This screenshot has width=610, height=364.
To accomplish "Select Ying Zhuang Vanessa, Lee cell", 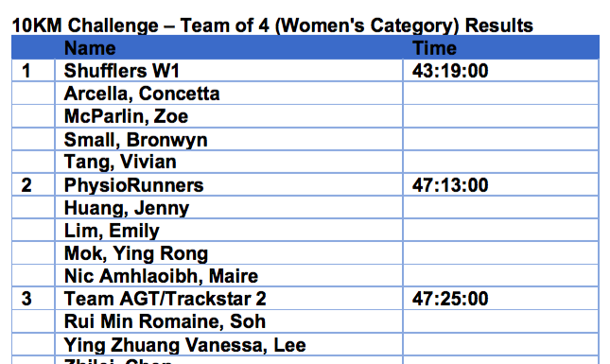I will (x=229, y=344).
